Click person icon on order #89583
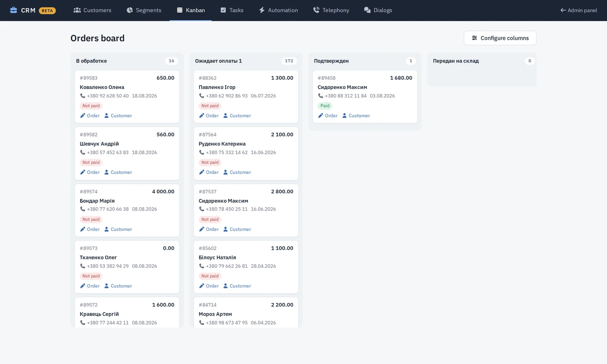This screenshot has width=607, height=364. (x=107, y=116)
